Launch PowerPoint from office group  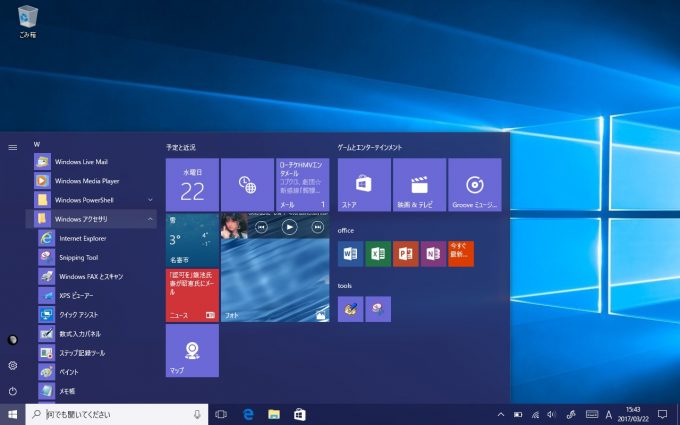coord(405,254)
